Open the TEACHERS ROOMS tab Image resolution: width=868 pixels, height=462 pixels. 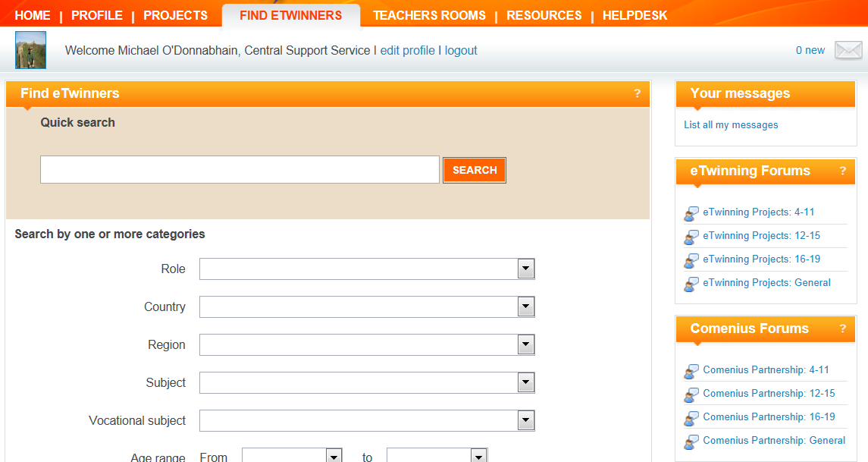click(x=429, y=15)
